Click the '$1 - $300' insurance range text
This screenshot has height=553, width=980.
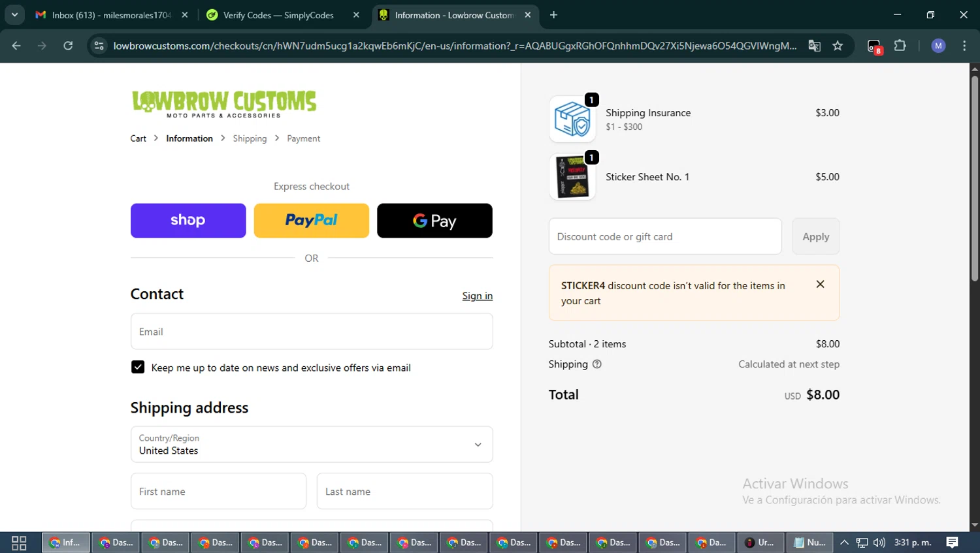(x=624, y=127)
